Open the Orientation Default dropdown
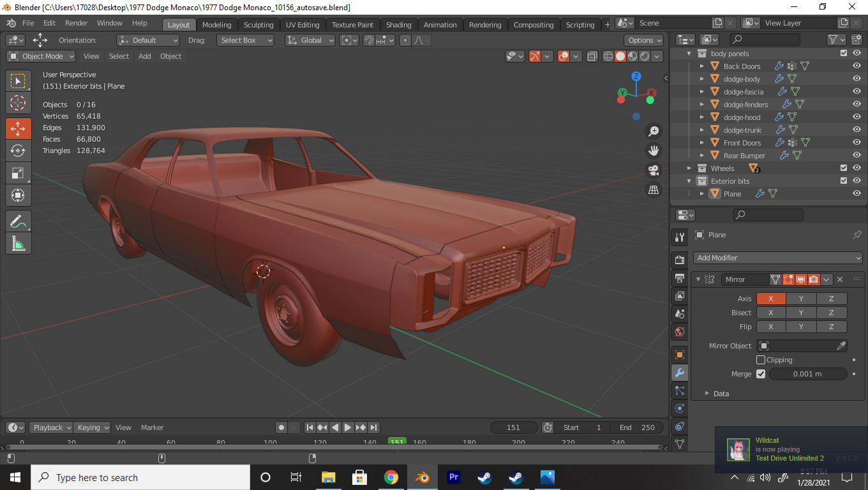The width and height of the screenshot is (868, 490). (x=148, y=40)
